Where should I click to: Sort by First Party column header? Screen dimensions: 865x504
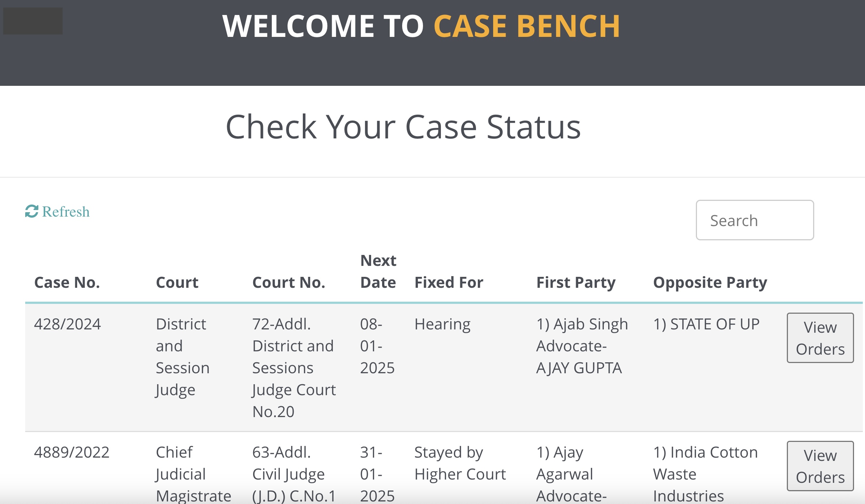[576, 282]
